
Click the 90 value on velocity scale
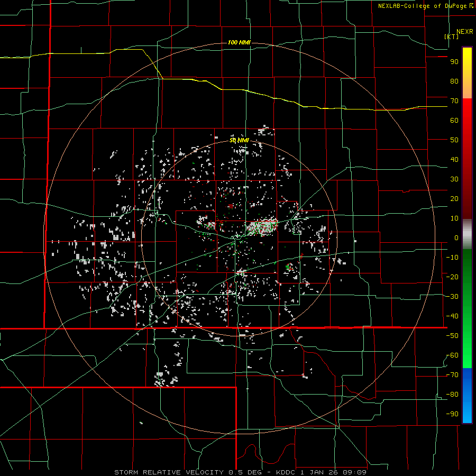click(454, 62)
